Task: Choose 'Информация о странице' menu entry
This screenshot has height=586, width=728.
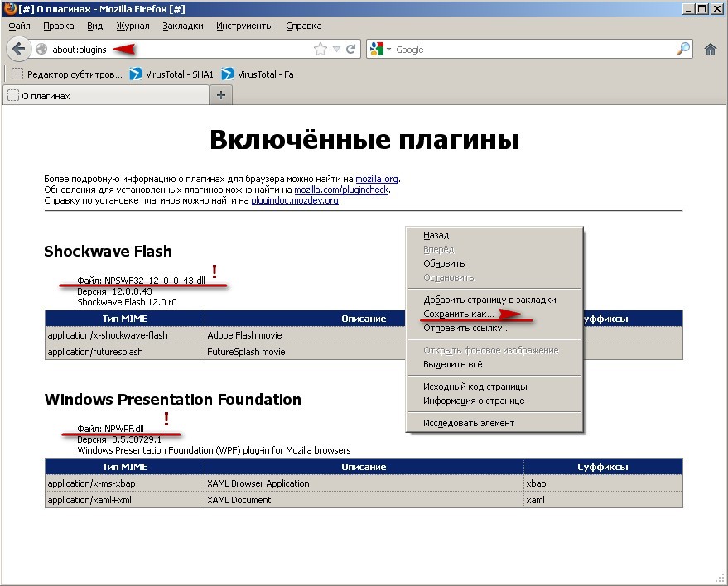Action: click(494, 401)
